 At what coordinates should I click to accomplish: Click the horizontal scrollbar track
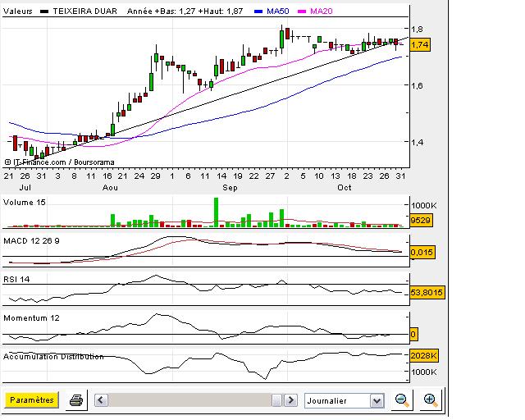coord(189,400)
